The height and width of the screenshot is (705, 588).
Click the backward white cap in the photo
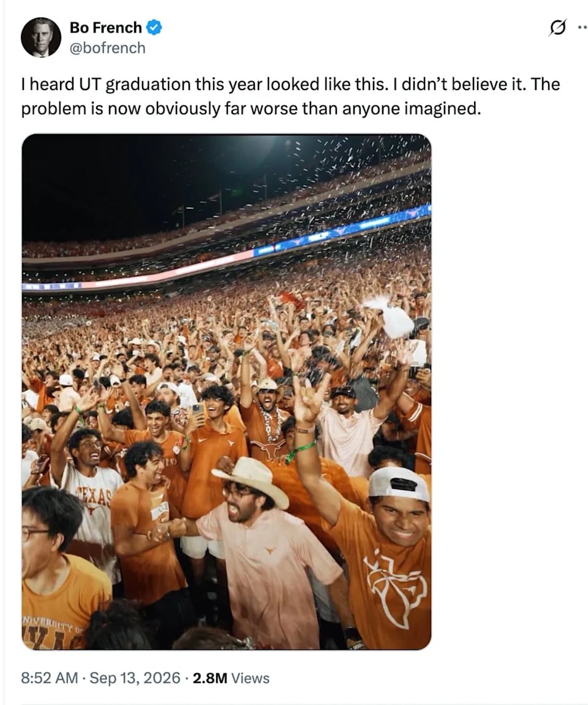pos(399,484)
